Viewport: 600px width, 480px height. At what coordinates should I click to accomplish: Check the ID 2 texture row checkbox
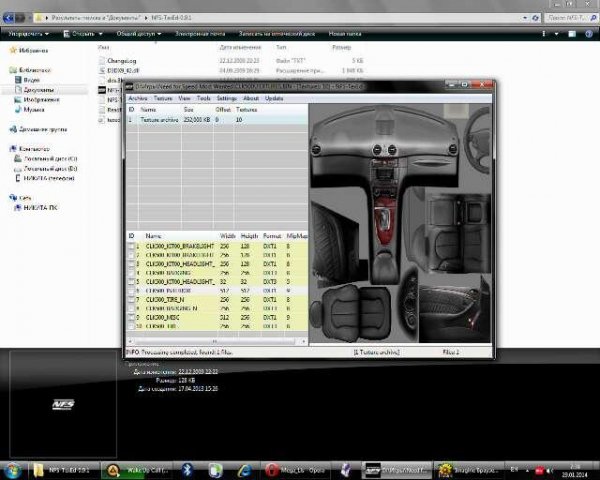click(x=131, y=255)
